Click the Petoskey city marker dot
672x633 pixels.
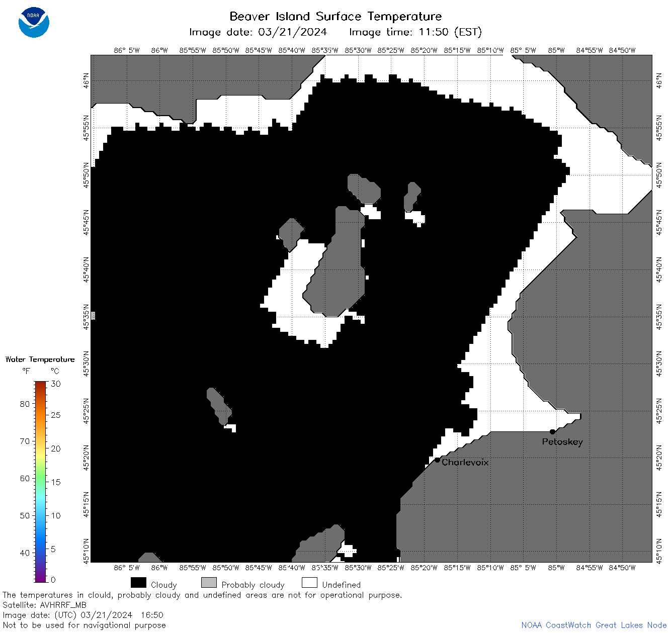coord(552,431)
